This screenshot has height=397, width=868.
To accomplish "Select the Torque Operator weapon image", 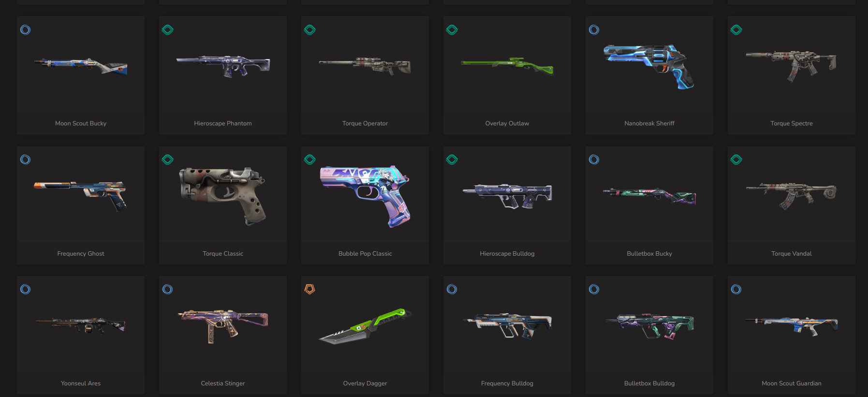I will click(365, 66).
